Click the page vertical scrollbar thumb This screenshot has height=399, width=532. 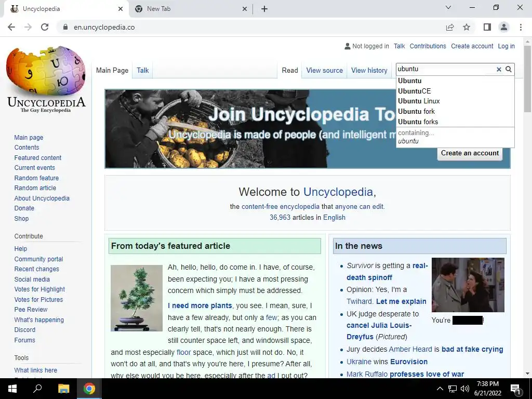tap(527, 79)
